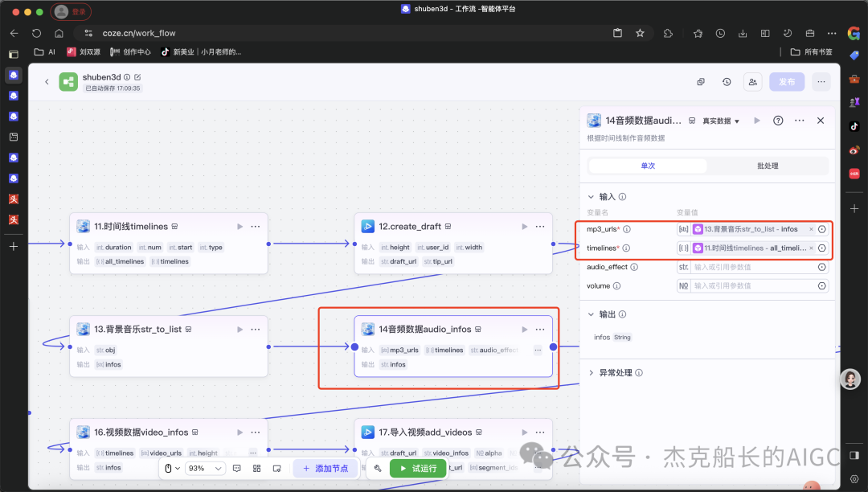Open variable picker for volume
Image resolution: width=868 pixels, height=492 pixels.
coord(822,286)
